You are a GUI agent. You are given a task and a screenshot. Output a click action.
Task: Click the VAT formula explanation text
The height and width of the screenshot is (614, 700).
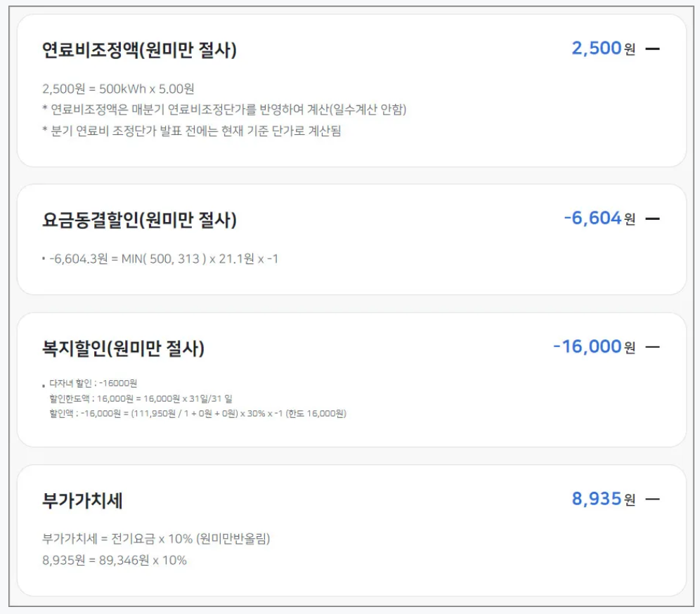pyautogui.click(x=155, y=536)
